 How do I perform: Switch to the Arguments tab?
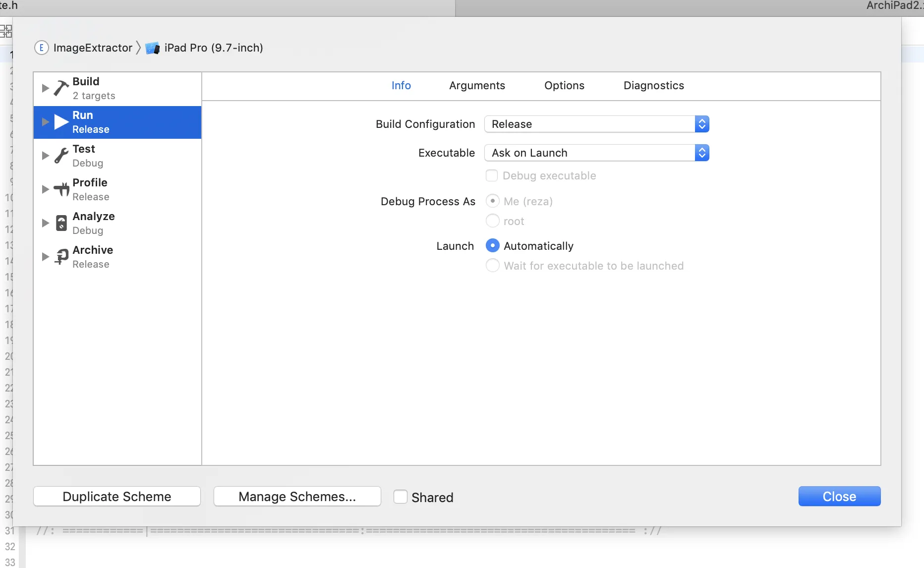(x=477, y=85)
